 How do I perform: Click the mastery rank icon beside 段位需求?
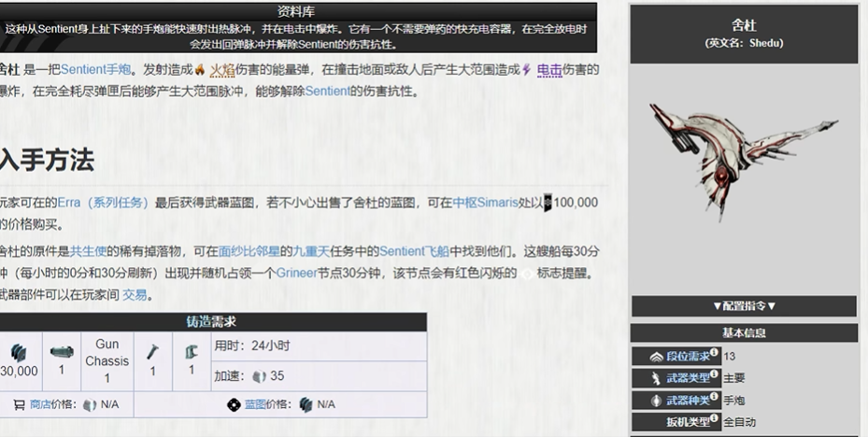tap(657, 357)
